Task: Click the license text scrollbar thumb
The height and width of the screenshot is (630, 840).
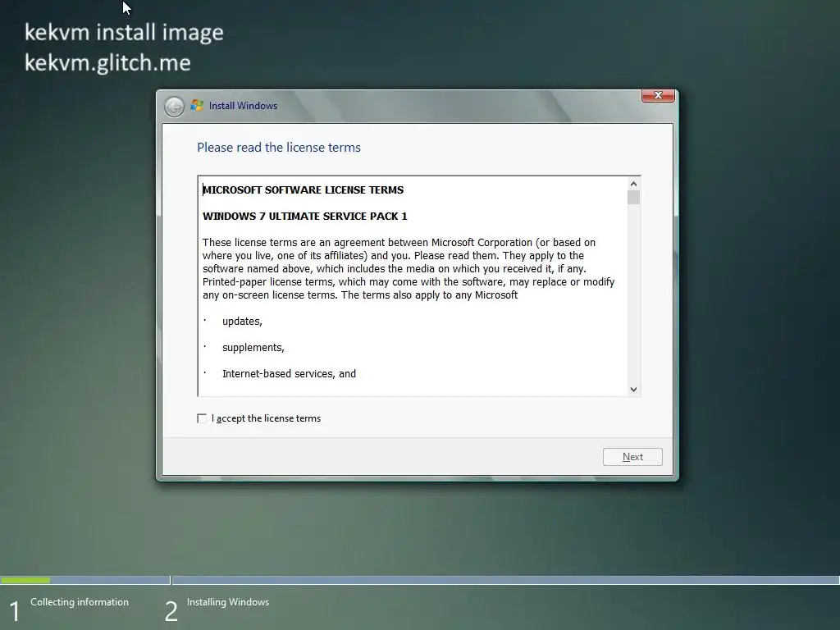Action: (634, 197)
